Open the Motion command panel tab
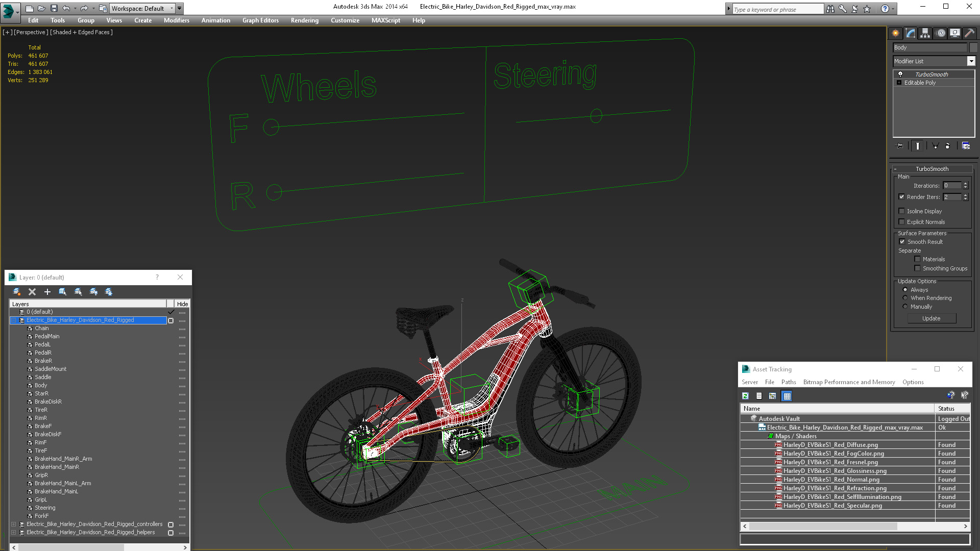Screen dimensions: 980x551 click(x=941, y=33)
